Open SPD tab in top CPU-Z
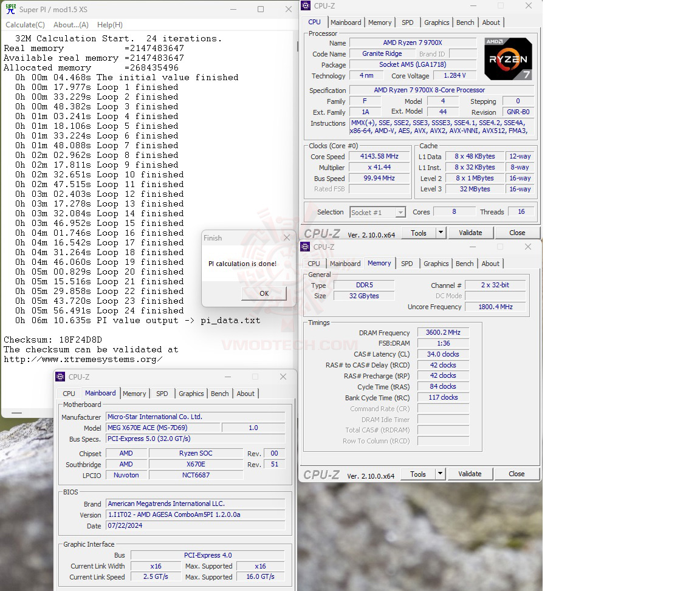The image size is (700, 591). (407, 22)
